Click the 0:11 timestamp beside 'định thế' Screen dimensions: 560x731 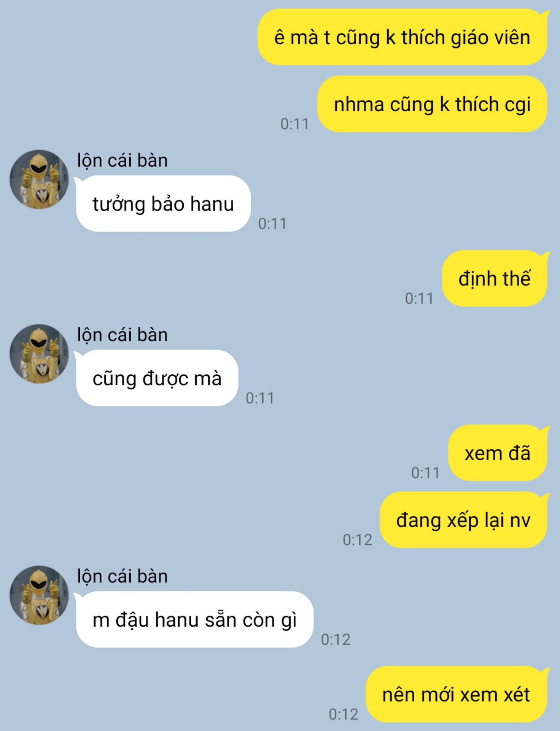pyautogui.click(x=419, y=298)
